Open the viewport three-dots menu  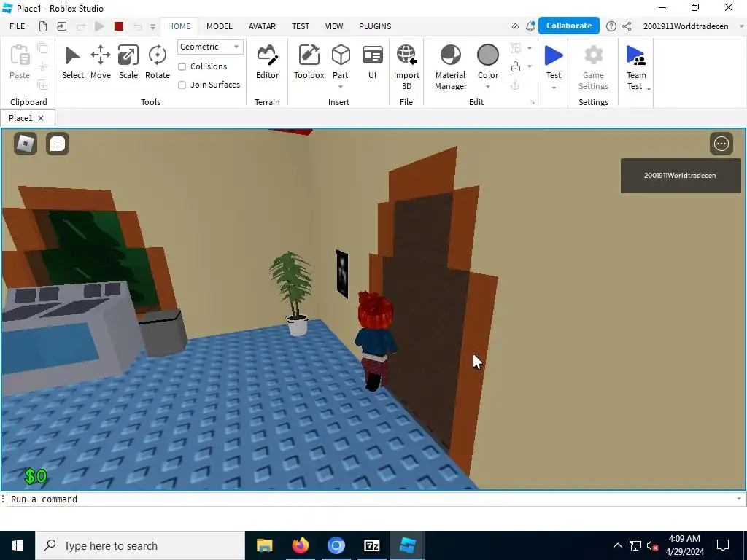point(721,144)
